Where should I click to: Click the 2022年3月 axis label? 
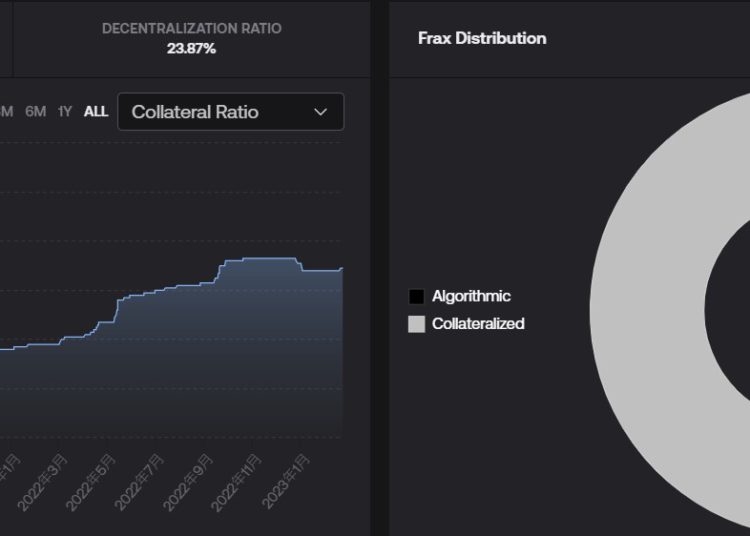coord(41,484)
